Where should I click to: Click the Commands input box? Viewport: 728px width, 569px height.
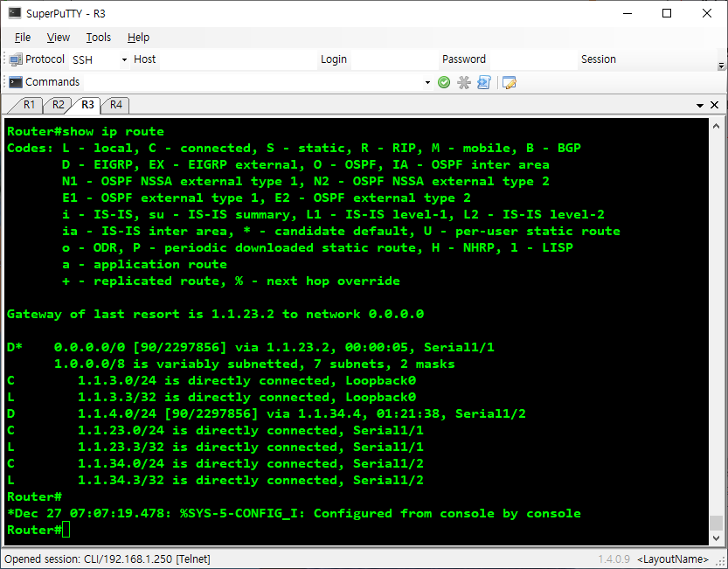253,83
